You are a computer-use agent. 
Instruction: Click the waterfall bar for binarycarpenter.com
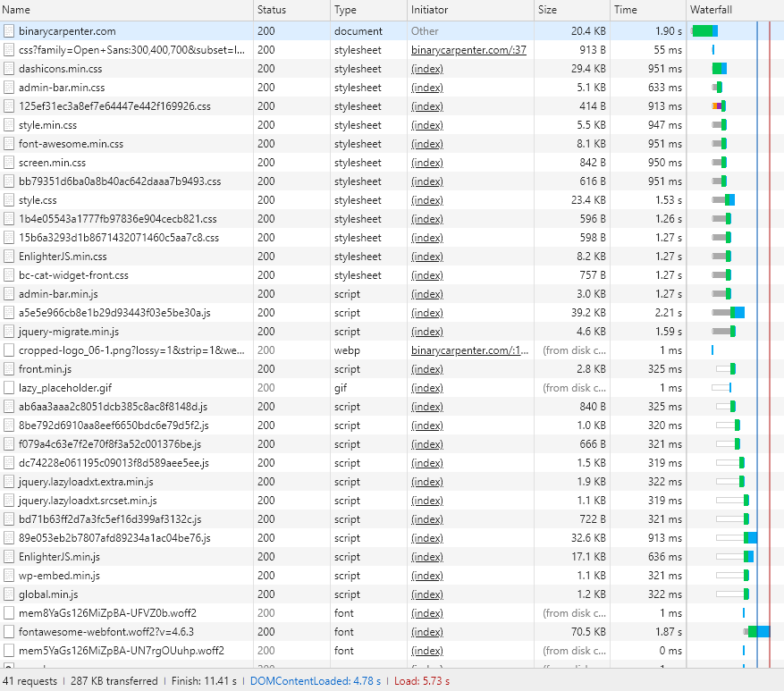coord(704,31)
